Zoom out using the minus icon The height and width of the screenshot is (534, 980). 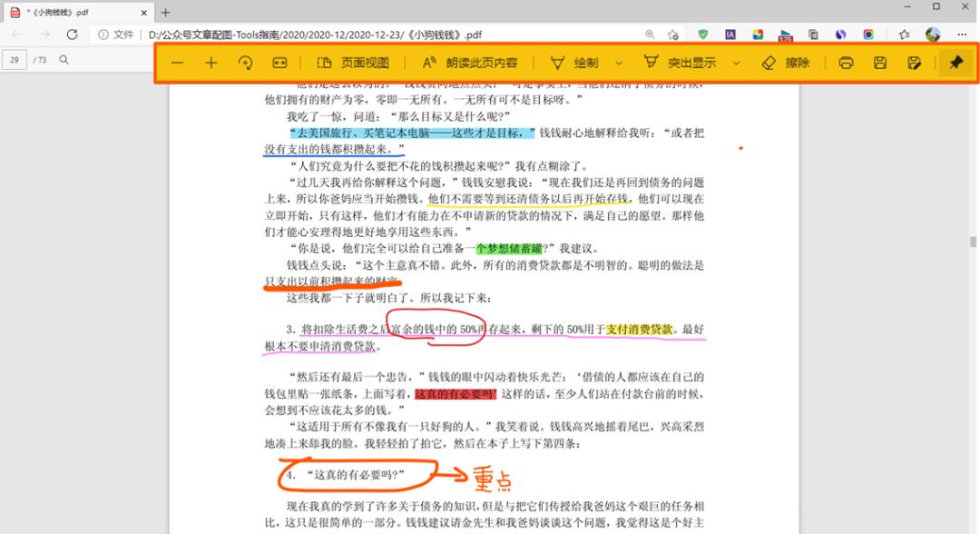[x=178, y=63]
